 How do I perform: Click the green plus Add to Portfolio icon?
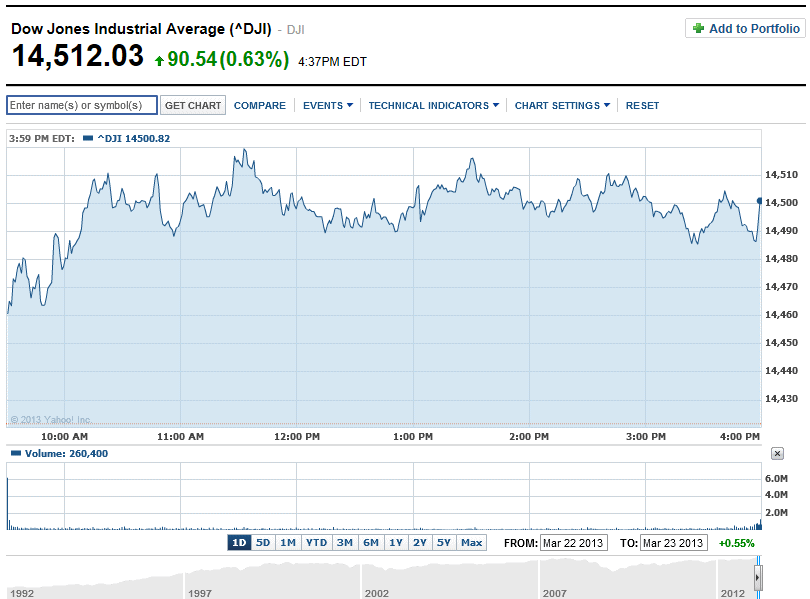click(698, 28)
